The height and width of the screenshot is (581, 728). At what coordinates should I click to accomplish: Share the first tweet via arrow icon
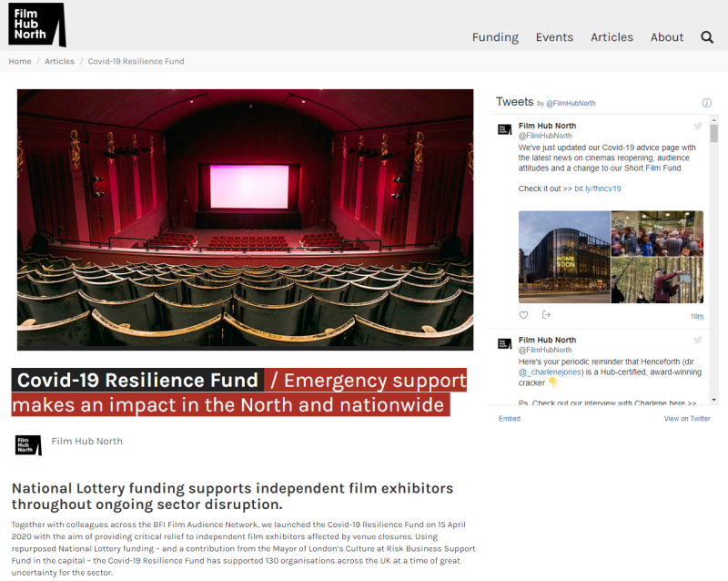click(x=547, y=315)
